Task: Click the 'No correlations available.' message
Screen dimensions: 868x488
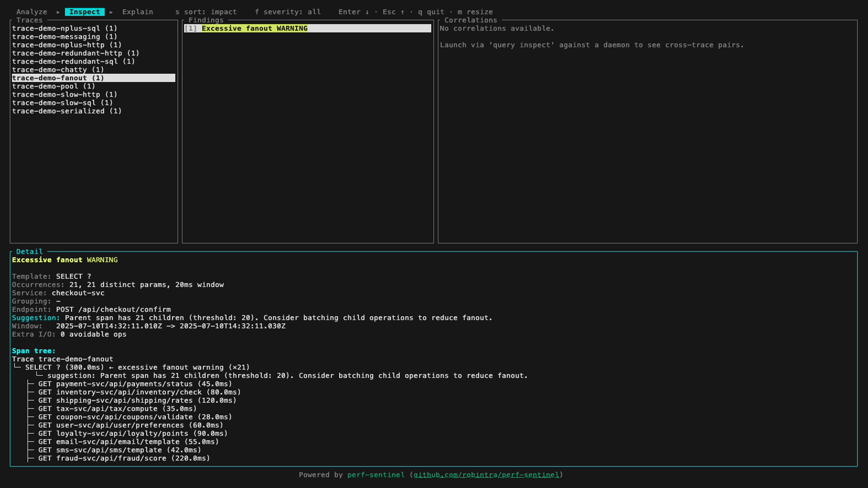Action: [497, 28]
